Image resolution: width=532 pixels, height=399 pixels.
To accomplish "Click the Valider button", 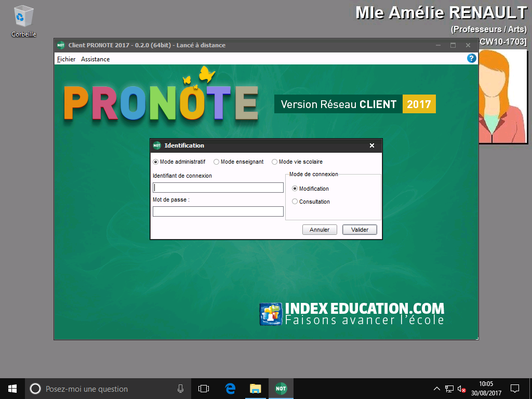I will tap(360, 230).
